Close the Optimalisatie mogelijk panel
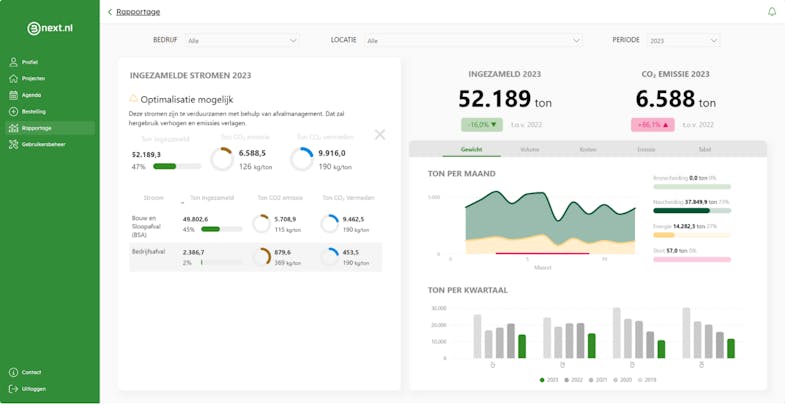Screen dimensions: 785x408 tap(380, 134)
